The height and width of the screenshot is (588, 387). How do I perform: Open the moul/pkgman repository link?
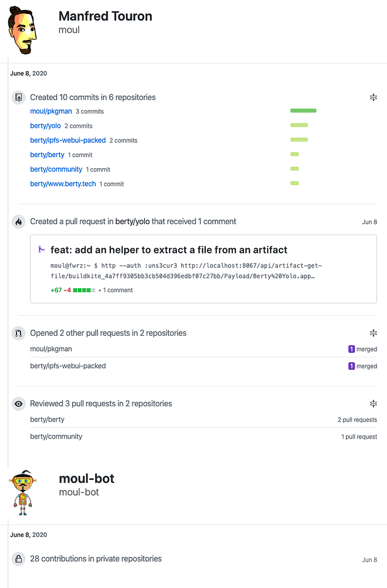click(51, 111)
